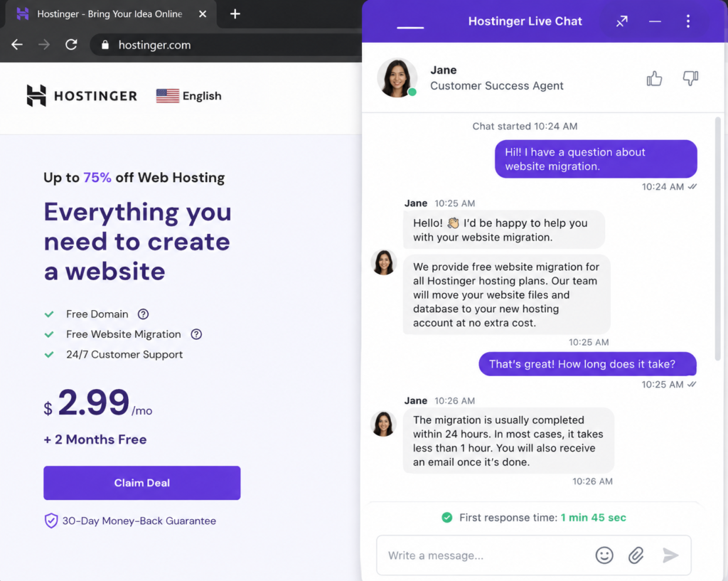Show the Free Domain help tooltip

[x=143, y=314]
